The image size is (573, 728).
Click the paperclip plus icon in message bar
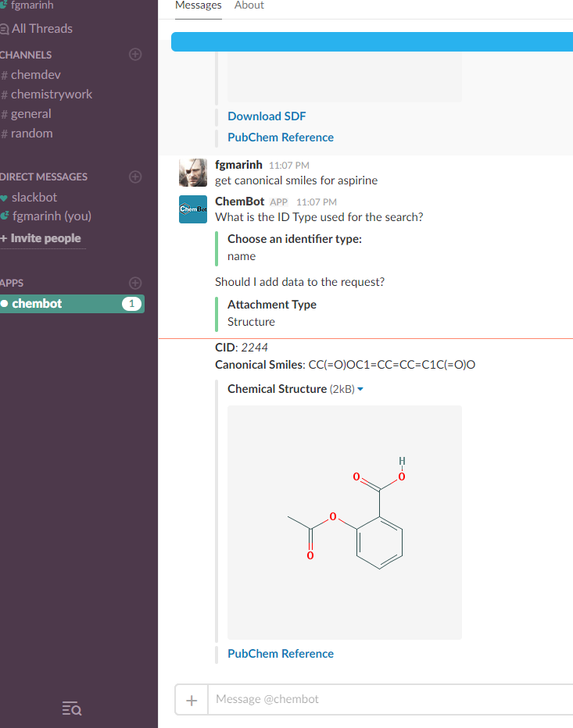pos(191,699)
